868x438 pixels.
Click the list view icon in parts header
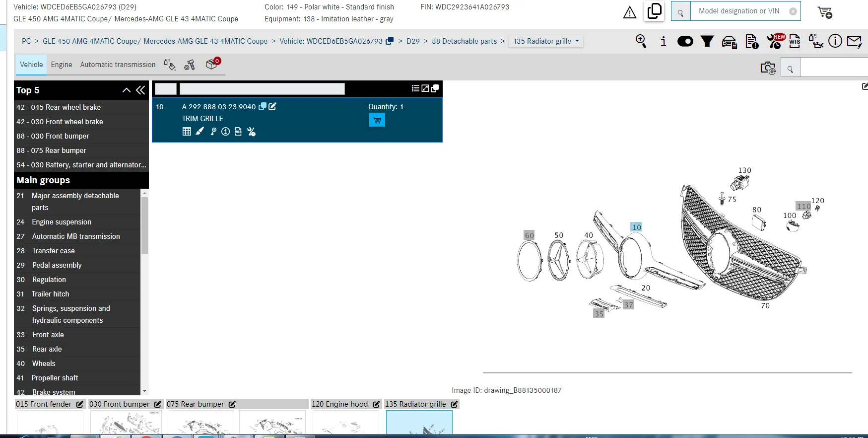415,88
